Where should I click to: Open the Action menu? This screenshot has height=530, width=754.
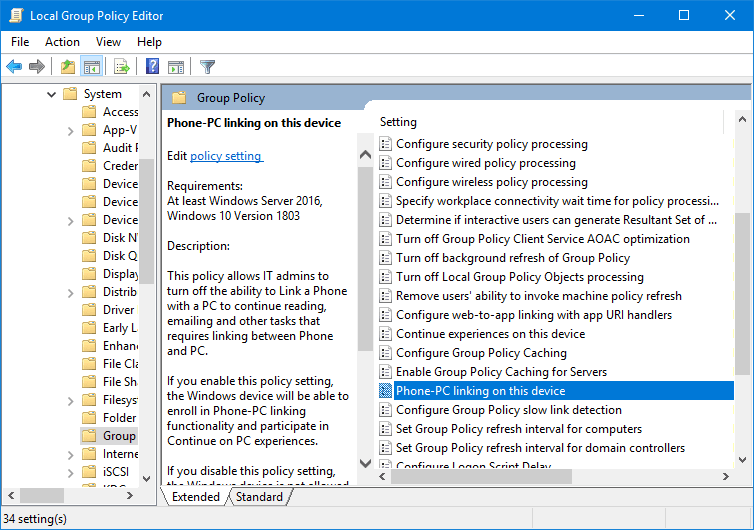pos(62,42)
